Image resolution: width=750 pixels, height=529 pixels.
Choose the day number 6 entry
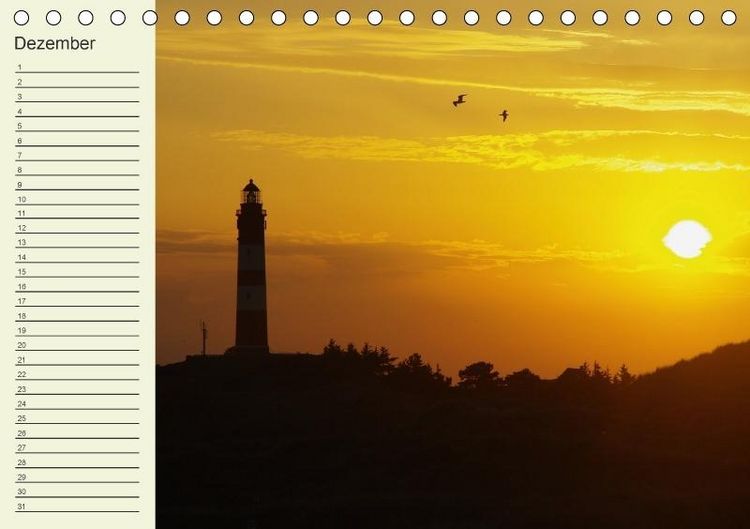(77, 141)
